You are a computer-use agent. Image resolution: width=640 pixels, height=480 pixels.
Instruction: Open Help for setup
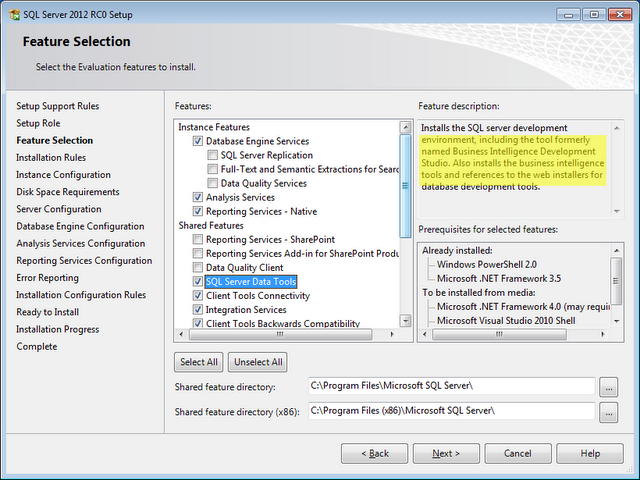pos(590,453)
